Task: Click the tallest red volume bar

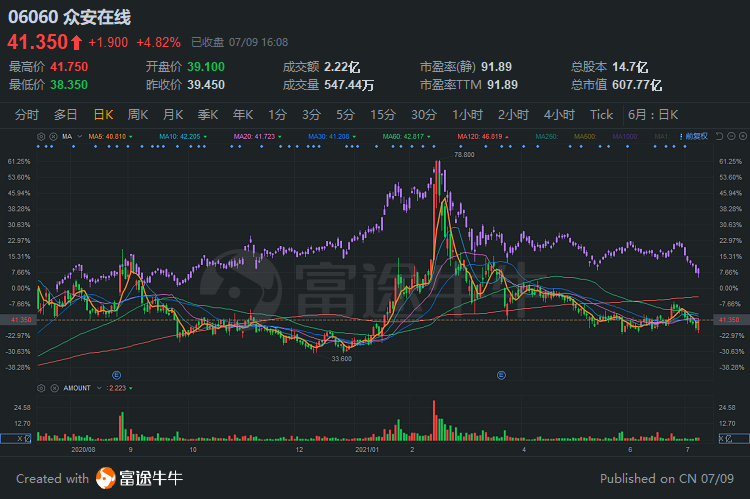Action: (434, 421)
